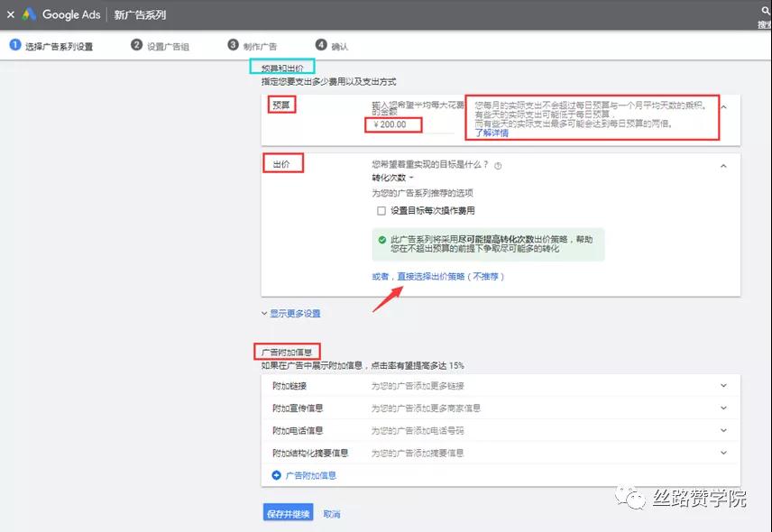Select the 选择广告系列设置 step tab
The height and width of the screenshot is (532, 772).
click(x=51, y=46)
